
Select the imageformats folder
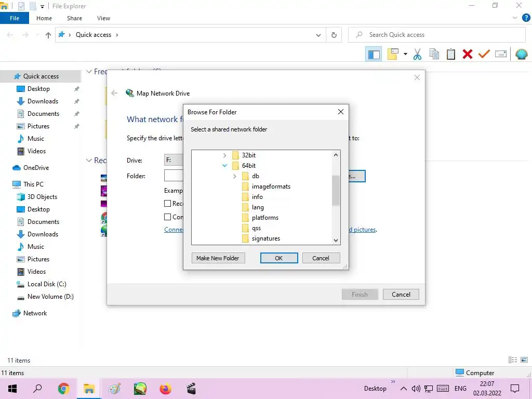267,187
